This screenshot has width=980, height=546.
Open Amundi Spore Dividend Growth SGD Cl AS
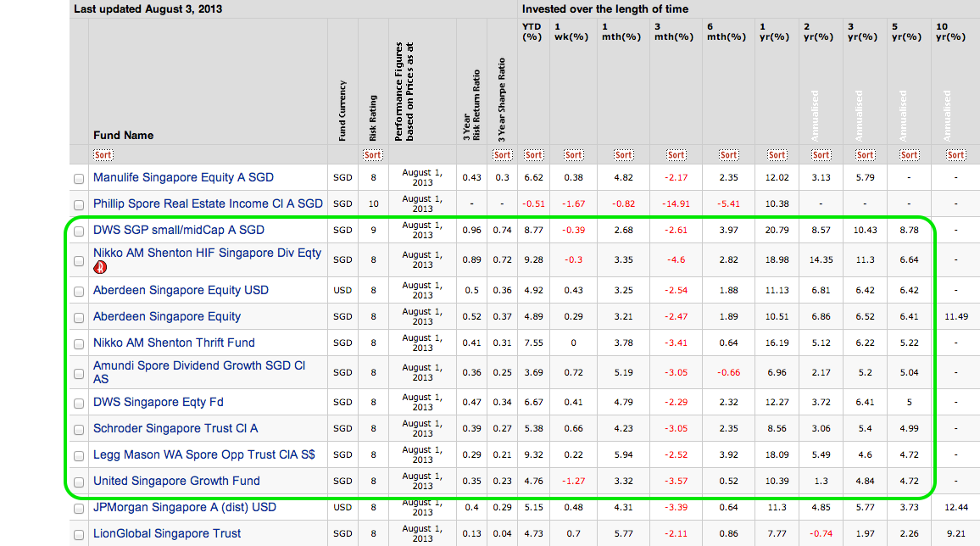pos(199,372)
